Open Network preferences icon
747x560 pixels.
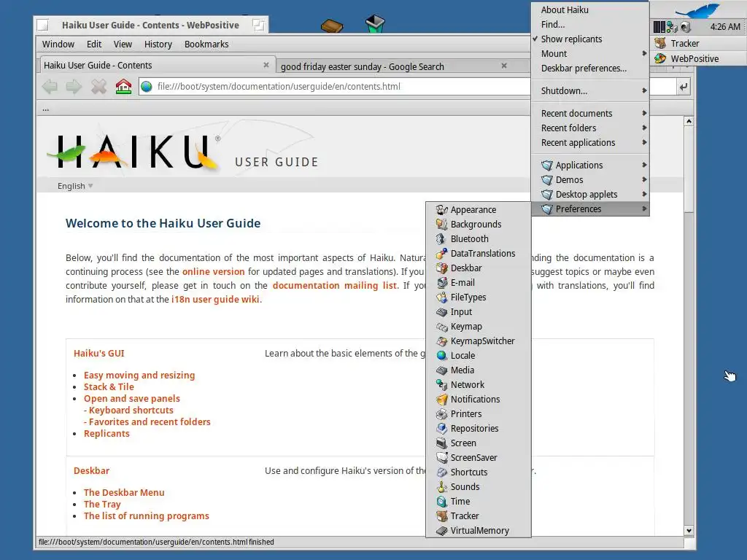(442, 385)
